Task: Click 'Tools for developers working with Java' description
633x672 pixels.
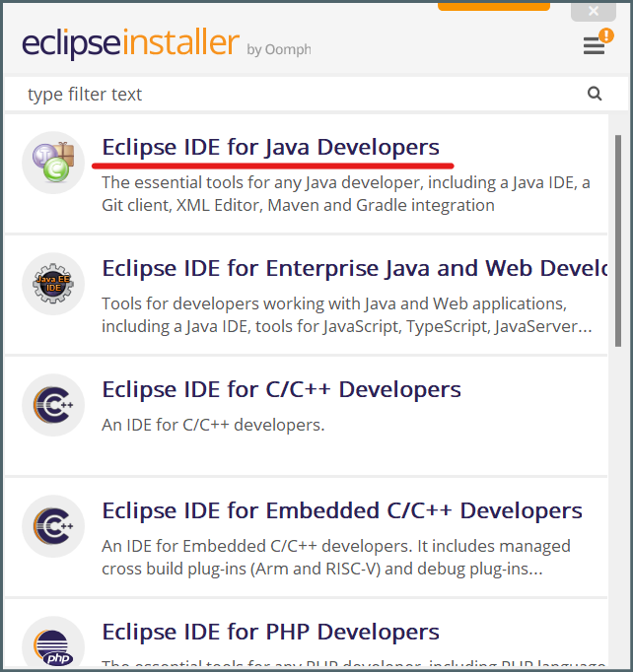Action: pyautogui.click(x=346, y=315)
